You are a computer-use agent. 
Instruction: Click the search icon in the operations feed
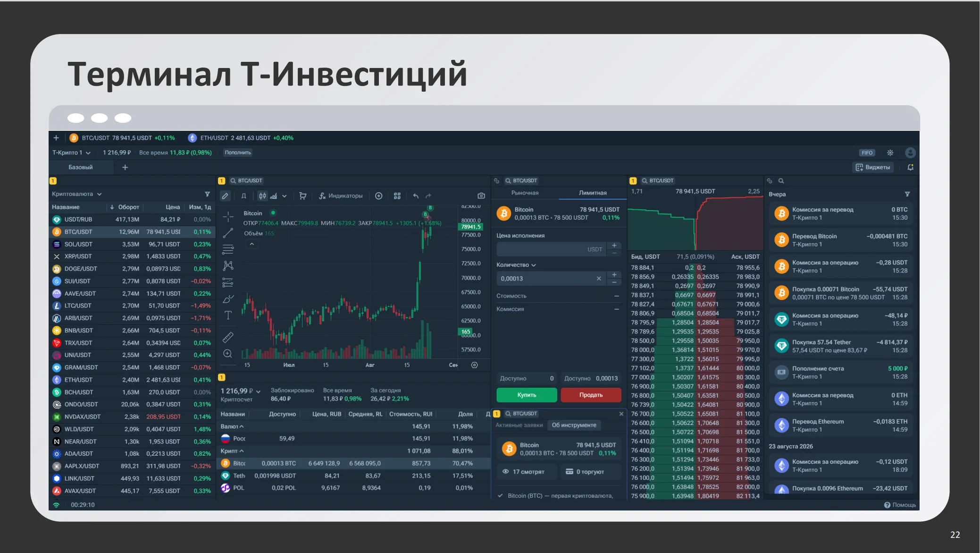pyautogui.click(x=781, y=181)
